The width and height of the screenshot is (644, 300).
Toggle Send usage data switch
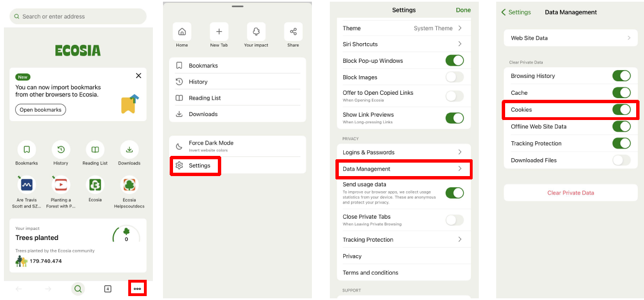click(455, 193)
